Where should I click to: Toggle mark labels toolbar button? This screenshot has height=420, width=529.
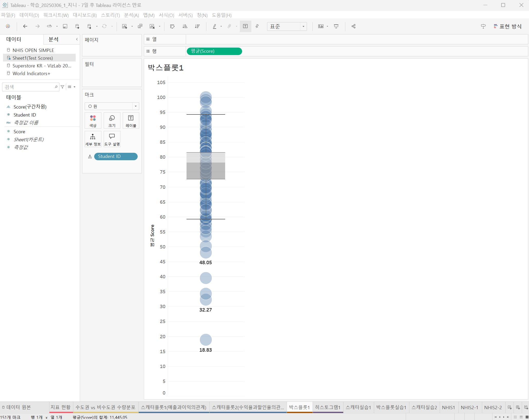point(245,26)
